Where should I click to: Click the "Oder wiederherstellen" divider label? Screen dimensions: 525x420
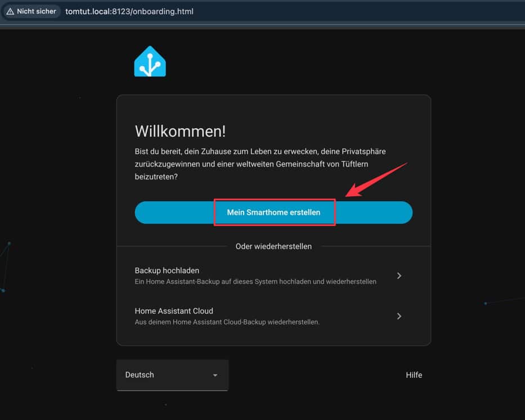[273, 246]
